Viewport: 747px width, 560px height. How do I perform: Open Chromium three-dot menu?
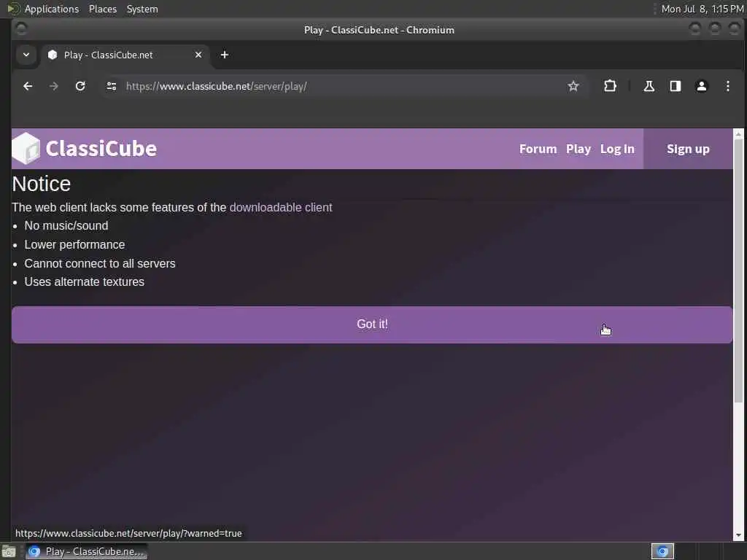[x=727, y=86]
